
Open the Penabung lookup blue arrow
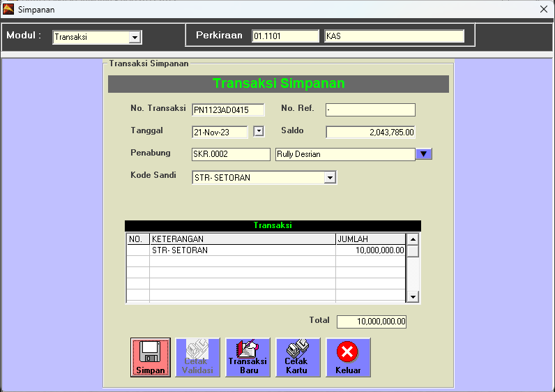pyautogui.click(x=424, y=154)
